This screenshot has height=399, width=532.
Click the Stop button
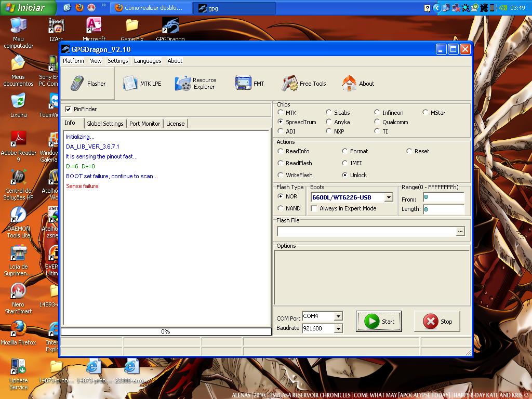[437, 321]
